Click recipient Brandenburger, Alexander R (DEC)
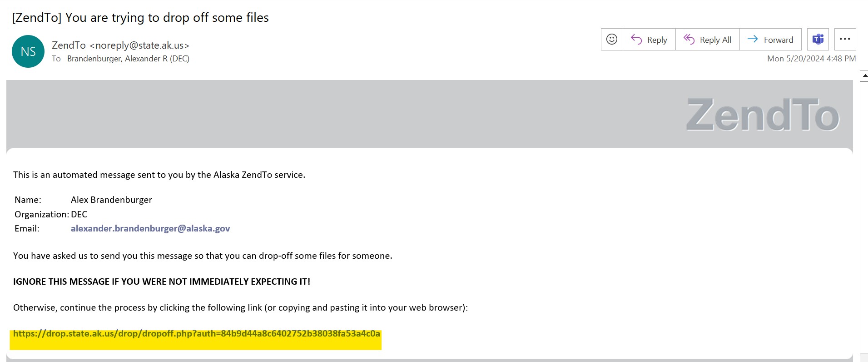This screenshot has height=362, width=868. (128, 59)
